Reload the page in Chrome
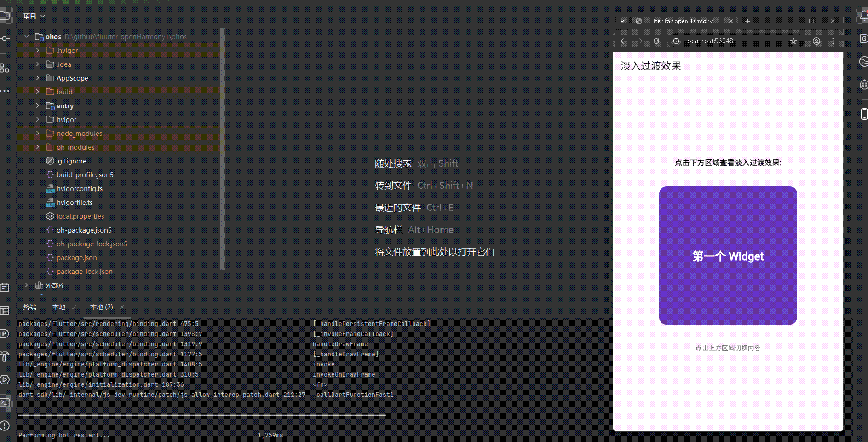The width and height of the screenshot is (868, 442). click(x=656, y=41)
